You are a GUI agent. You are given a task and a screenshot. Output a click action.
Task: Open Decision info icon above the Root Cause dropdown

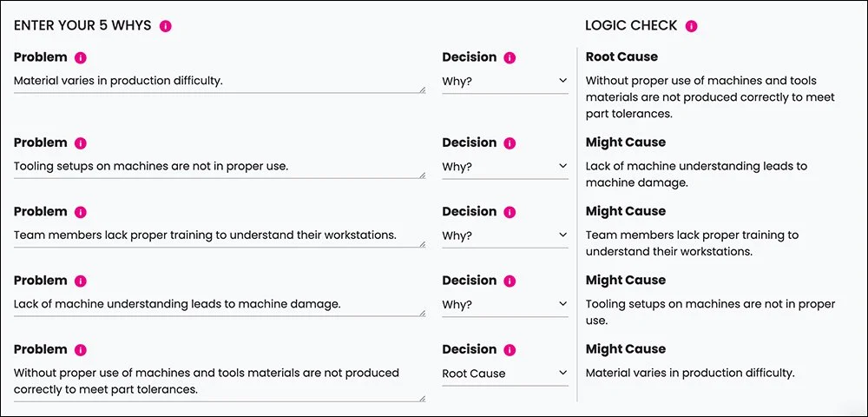click(x=510, y=350)
